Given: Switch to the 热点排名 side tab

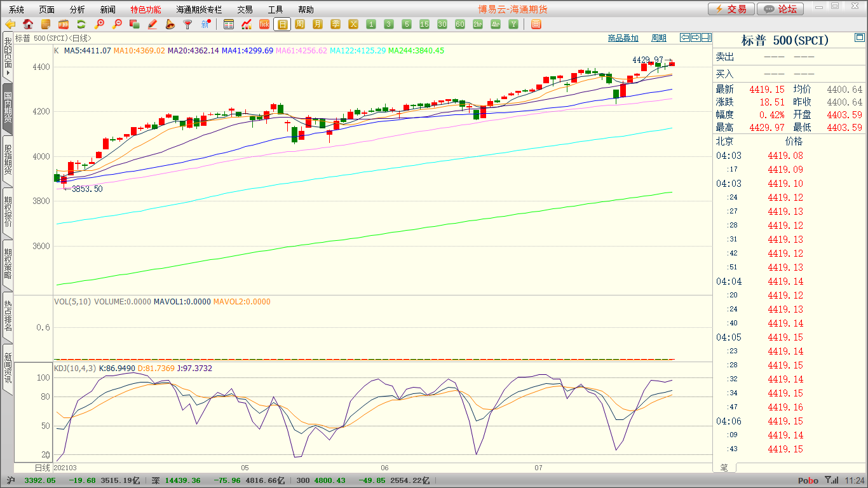Looking at the screenshot, I should coord(8,316).
